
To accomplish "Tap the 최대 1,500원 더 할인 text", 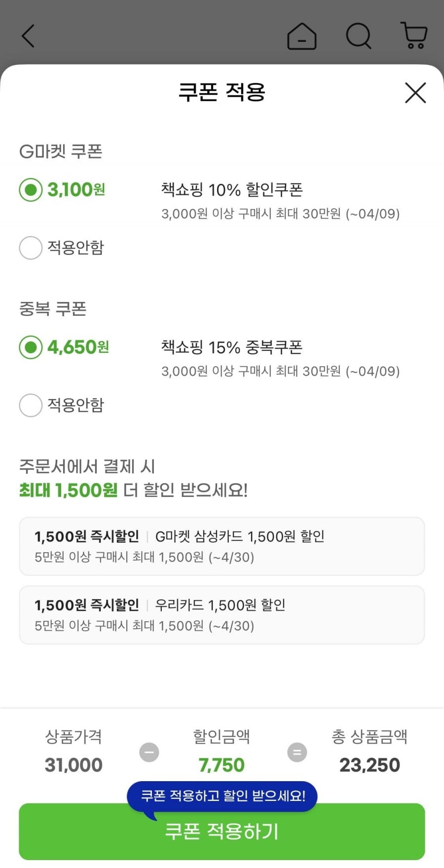I will tap(133, 490).
